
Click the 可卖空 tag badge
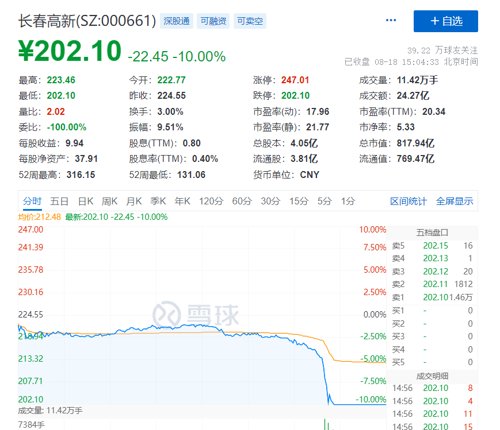pyautogui.click(x=250, y=21)
